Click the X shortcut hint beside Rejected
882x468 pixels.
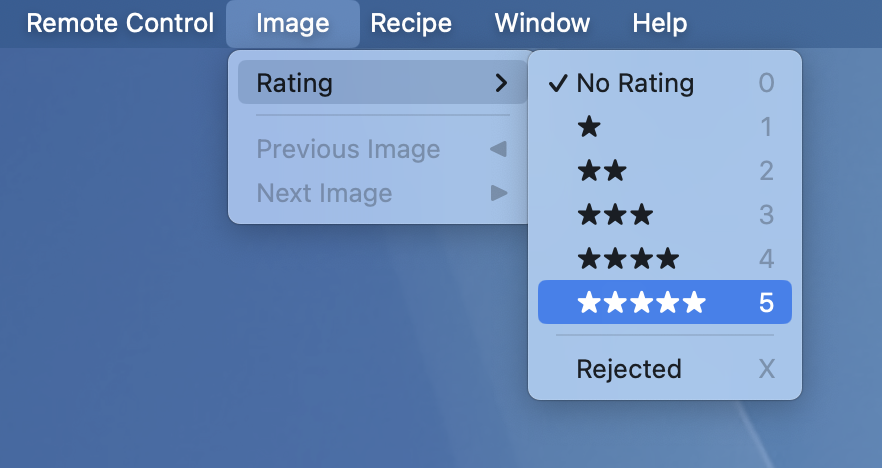pos(766,369)
